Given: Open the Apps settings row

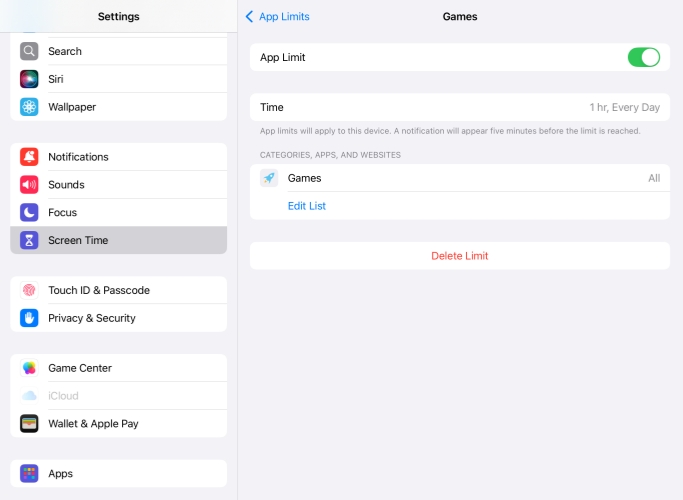Looking at the screenshot, I should click(x=118, y=473).
